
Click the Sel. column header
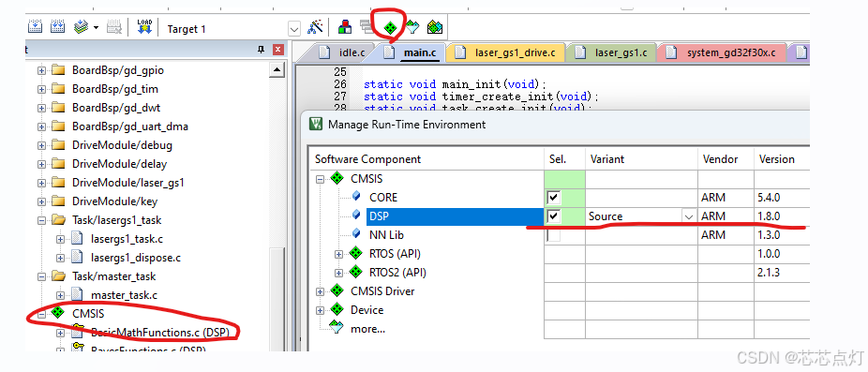pos(564,159)
